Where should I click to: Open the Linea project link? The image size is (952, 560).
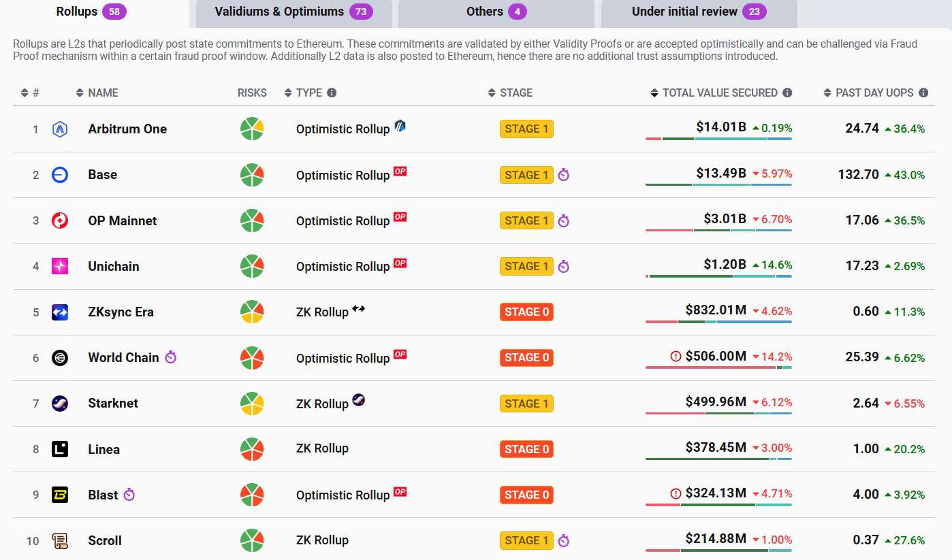point(104,450)
